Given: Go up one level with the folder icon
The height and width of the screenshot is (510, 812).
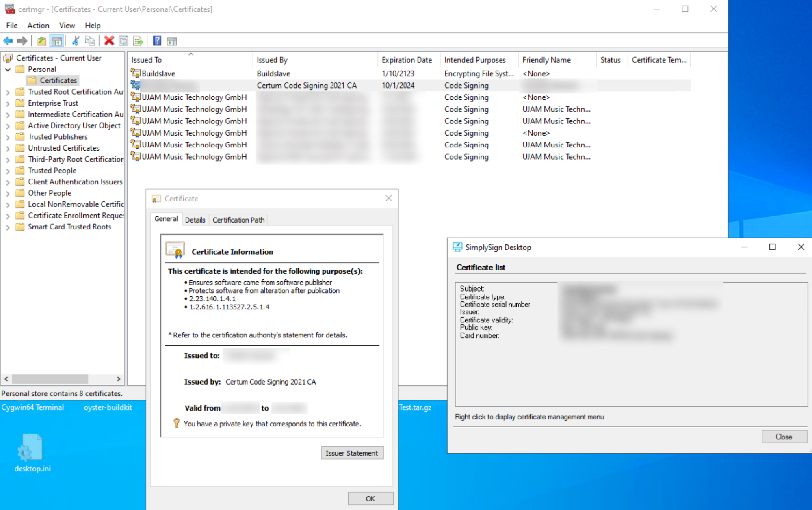Looking at the screenshot, I should pos(41,41).
